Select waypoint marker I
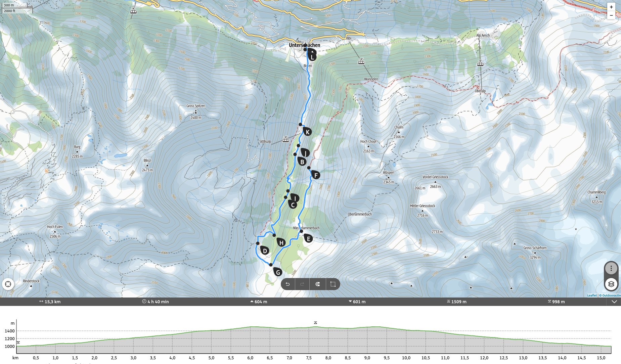 pyautogui.click(x=295, y=198)
